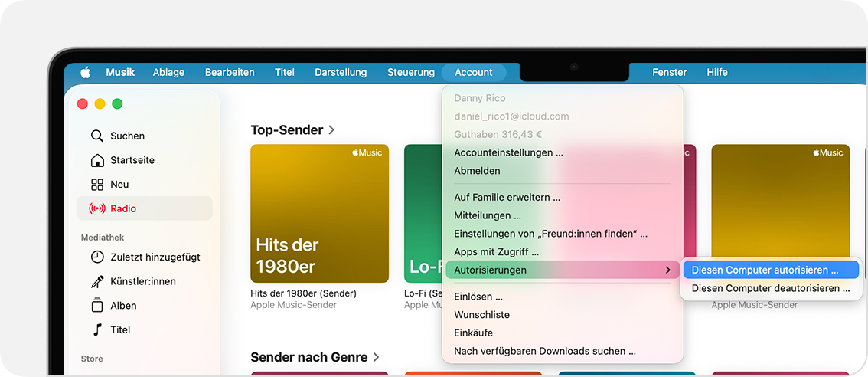Choose Auf Familie erweitern
This screenshot has height=377, width=868.
563,197
